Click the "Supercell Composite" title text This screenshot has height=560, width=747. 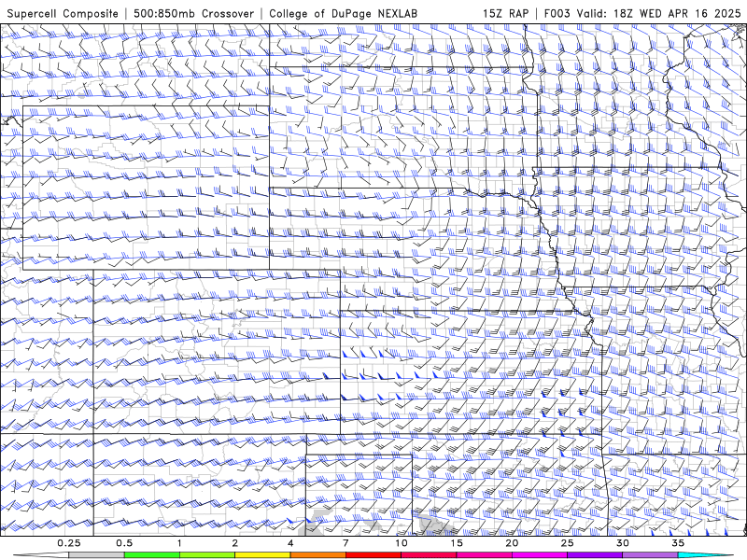[x=63, y=13]
